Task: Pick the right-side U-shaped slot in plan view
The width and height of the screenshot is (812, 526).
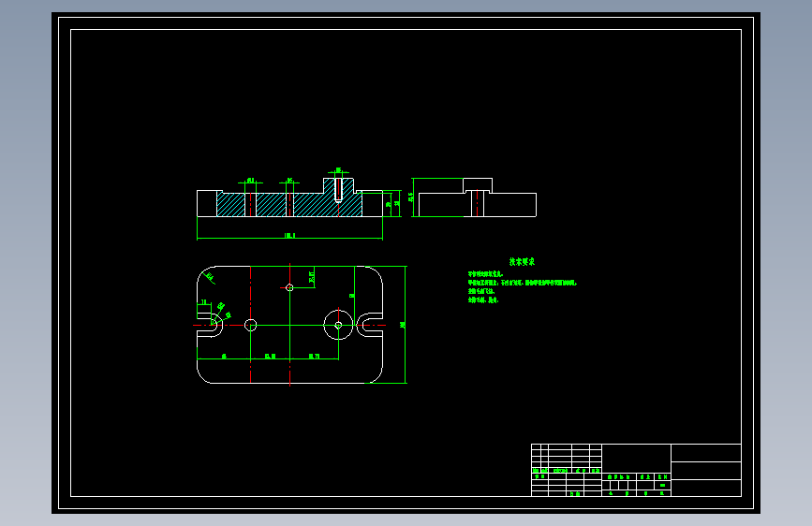Action: pos(370,325)
